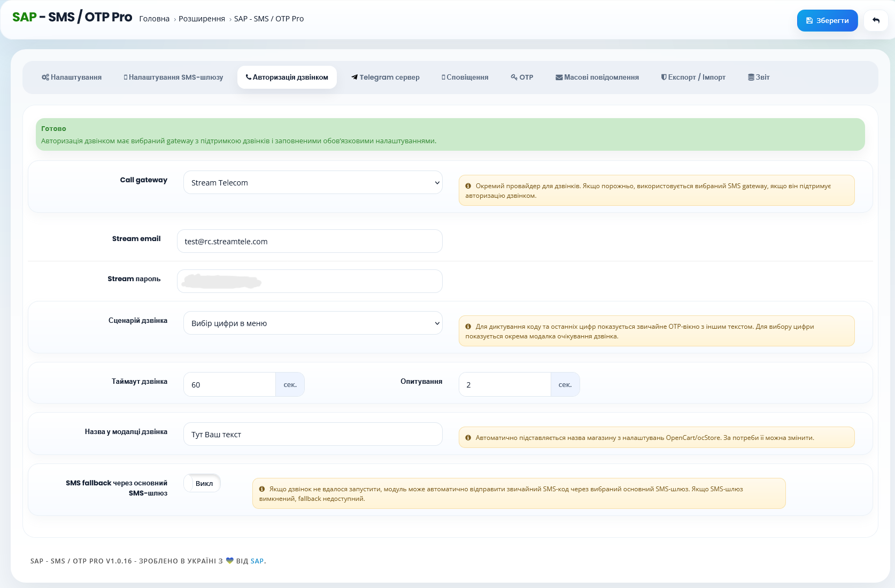Click the Назва у модалці дзвінка field

[x=313, y=435]
